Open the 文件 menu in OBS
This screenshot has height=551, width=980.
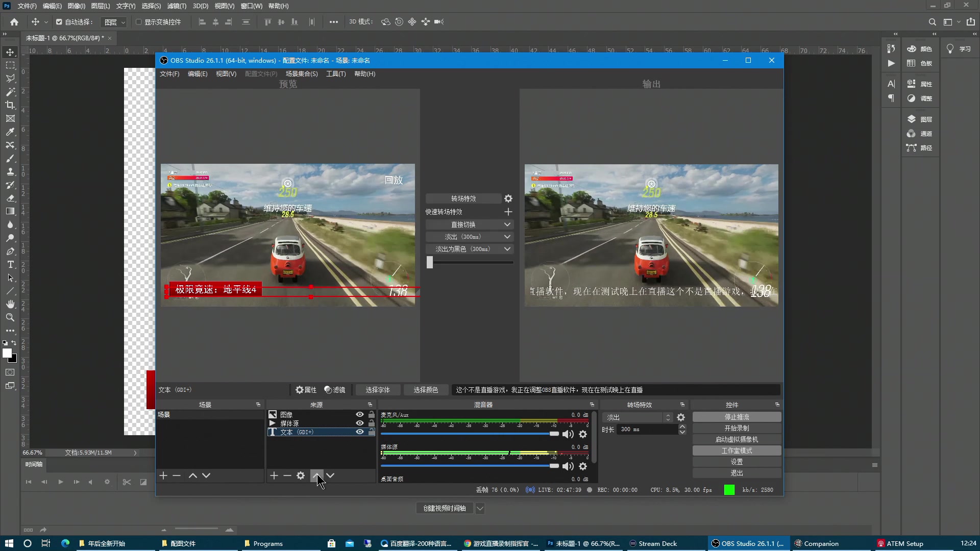click(x=169, y=73)
